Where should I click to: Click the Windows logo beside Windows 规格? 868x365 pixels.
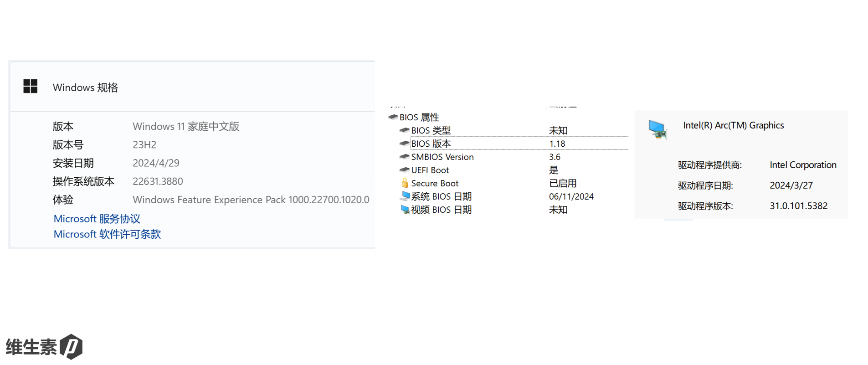point(31,87)
